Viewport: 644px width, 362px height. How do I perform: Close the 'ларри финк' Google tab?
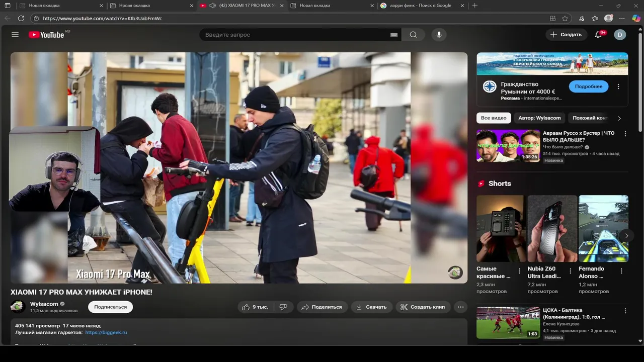(x=462, y=6)
